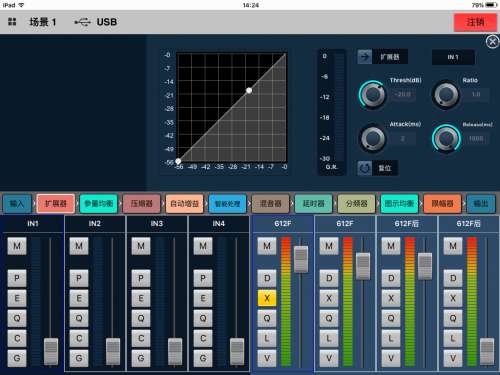This screenshot has width=500, height=375.
Task: Toggle the E button on IN1
Action: click(17, 298)
